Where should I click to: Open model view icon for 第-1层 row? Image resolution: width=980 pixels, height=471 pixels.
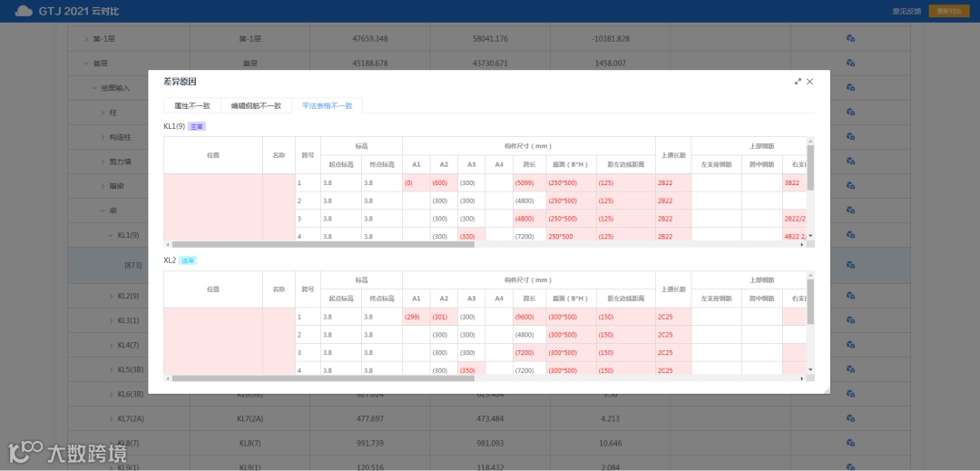(x=850, y=39)
